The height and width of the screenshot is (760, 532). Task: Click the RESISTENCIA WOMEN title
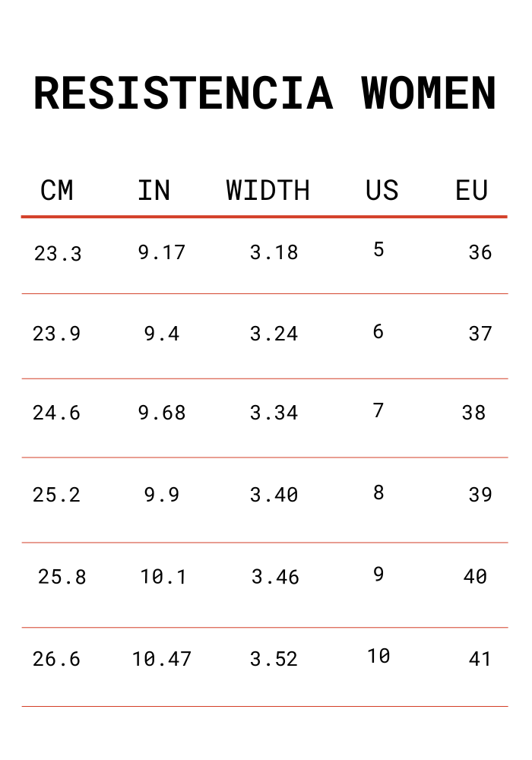tap(265, 93)
